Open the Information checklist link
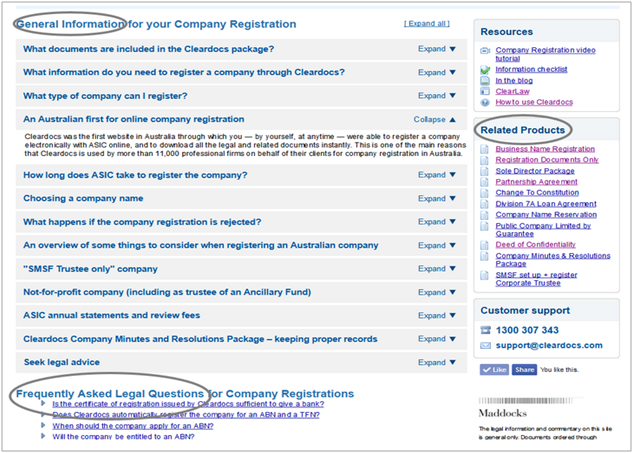 coord(531,70)
